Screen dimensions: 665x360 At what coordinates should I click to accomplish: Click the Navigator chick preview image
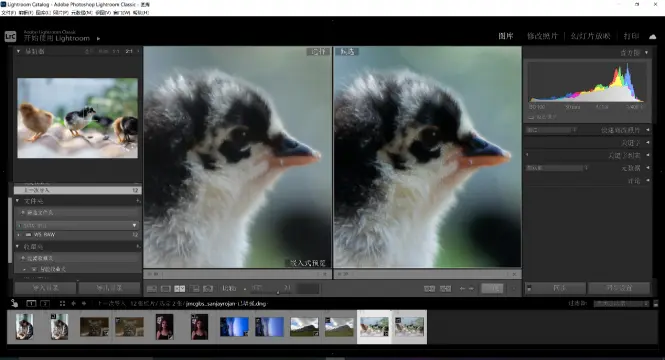point(78,118)
